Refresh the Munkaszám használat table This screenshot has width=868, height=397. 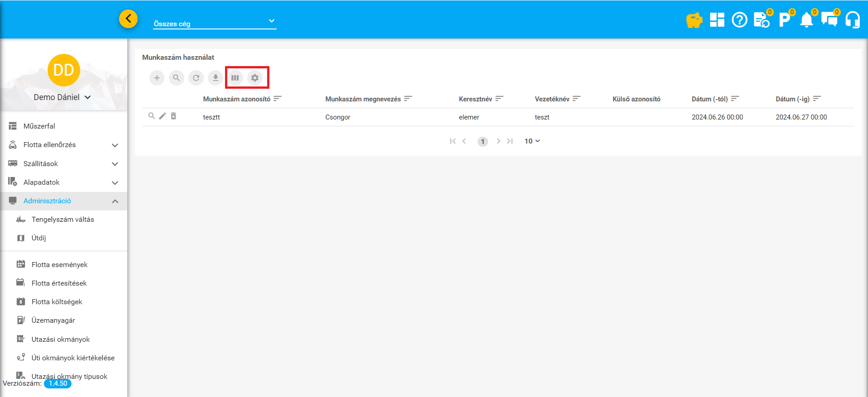coord(196,78)
